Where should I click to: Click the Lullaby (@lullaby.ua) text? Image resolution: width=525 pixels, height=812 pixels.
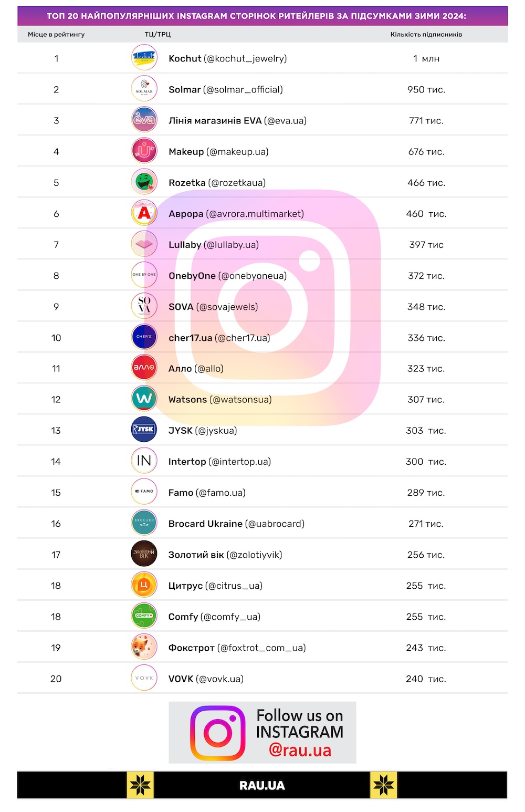point(214,245)
